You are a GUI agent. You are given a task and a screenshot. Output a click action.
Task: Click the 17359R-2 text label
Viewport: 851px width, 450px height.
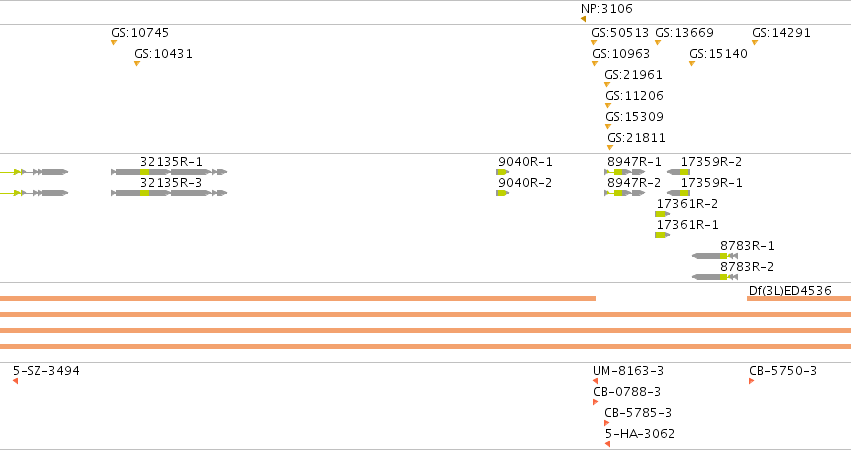coord(711,162)
